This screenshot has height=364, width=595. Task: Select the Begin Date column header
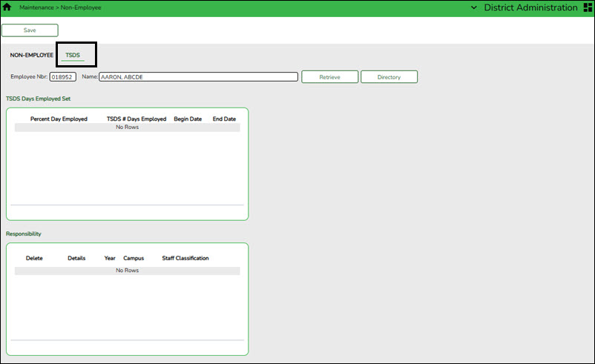point(188,119)
